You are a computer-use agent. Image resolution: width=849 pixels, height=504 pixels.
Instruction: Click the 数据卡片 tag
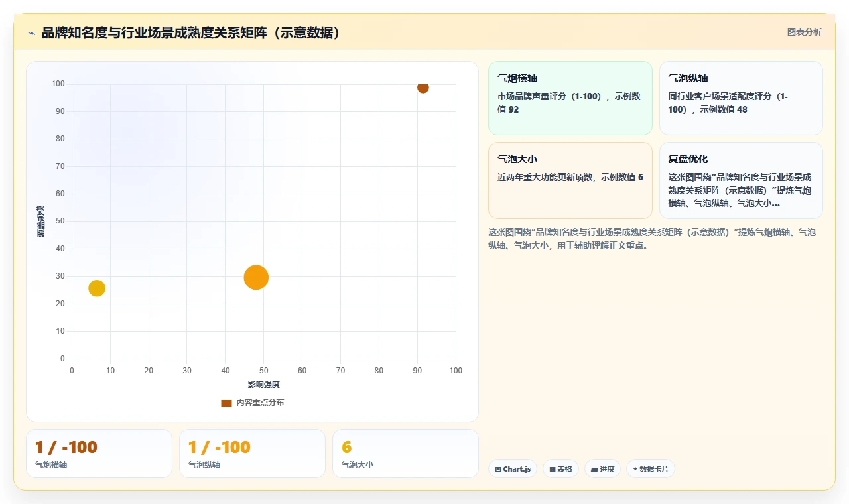pos(651,469)
